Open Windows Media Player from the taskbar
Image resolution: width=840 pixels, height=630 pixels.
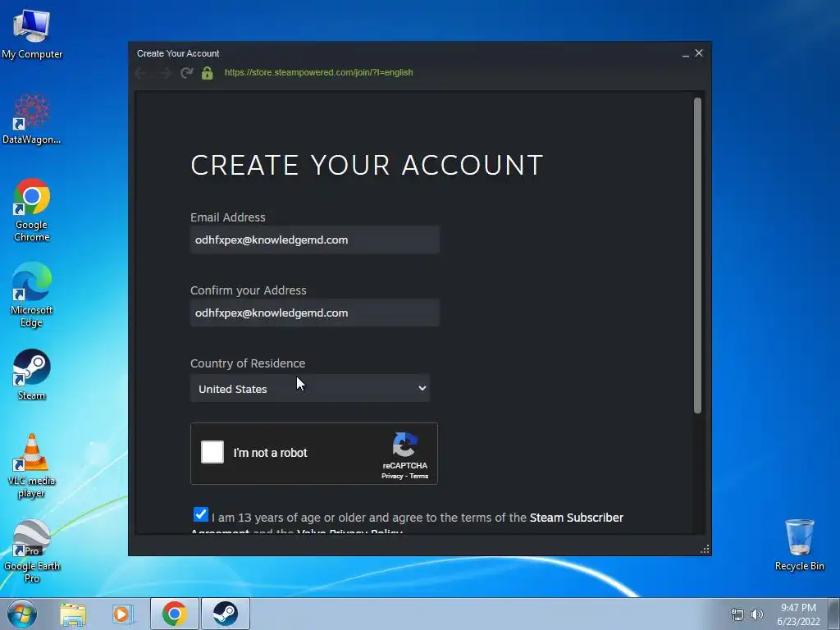pos(122,614)
